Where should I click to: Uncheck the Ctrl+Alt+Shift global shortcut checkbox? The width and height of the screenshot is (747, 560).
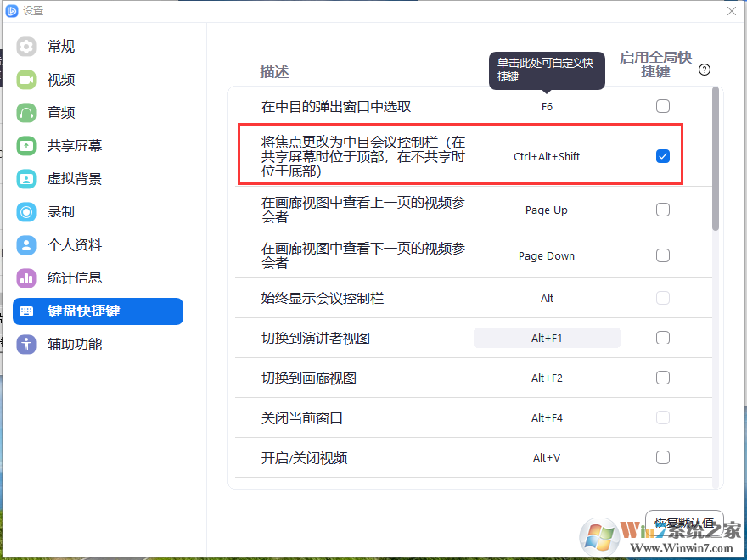pos(663,156)
